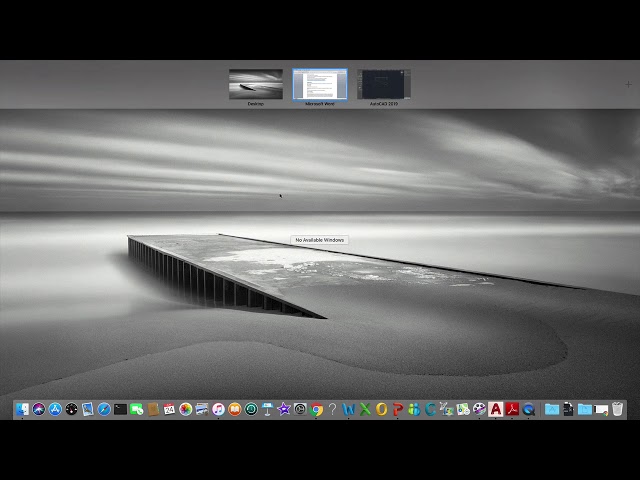The image size is (640, 480).
Task: Open Calendar showing 24 in dock
Action: tap(169, 409)
